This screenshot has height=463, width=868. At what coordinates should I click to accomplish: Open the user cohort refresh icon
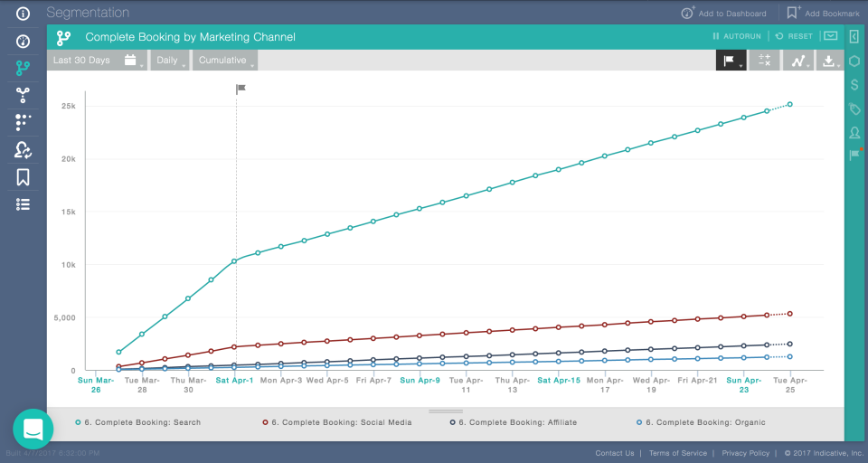coord(23,150)
